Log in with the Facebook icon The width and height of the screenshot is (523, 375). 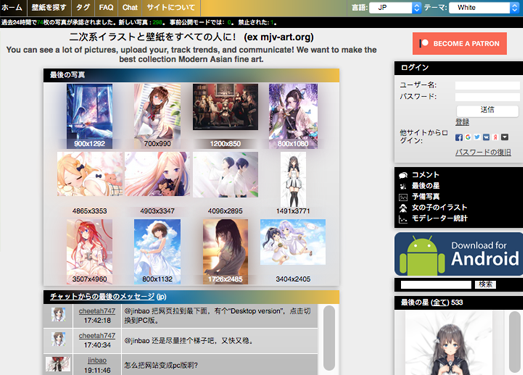tap(459, 137)
